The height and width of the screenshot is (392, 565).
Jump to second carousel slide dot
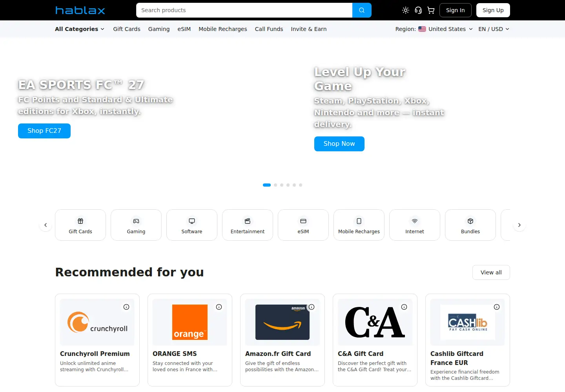point(275,185)
